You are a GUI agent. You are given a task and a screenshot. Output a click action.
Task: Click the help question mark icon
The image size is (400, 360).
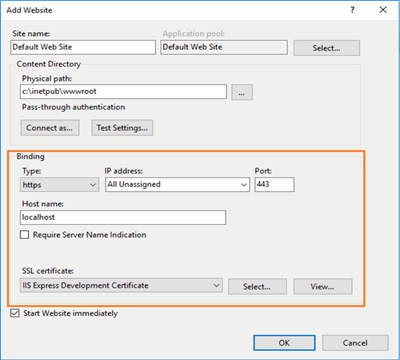pyautogui.click(x=352, y=10)
